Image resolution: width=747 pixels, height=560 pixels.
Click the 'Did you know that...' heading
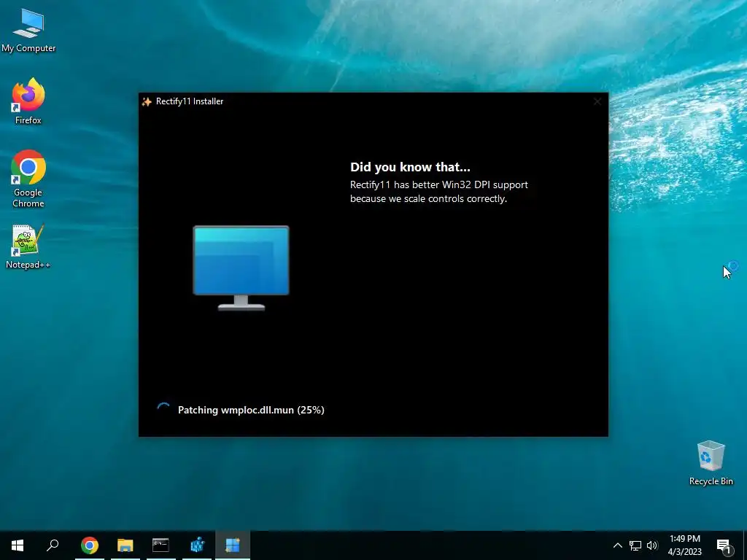(x=410, y=167)
